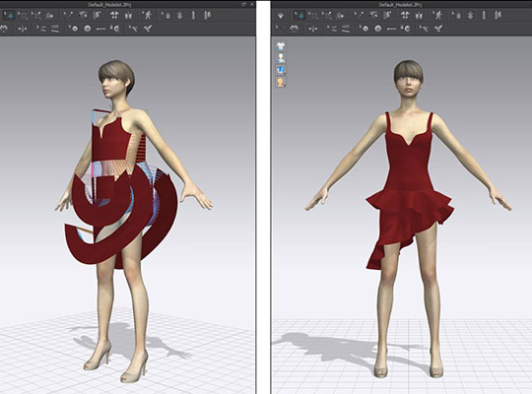Click the curved-arrow sewing tool in right window
532x394 pixels.
pos(373,15)
